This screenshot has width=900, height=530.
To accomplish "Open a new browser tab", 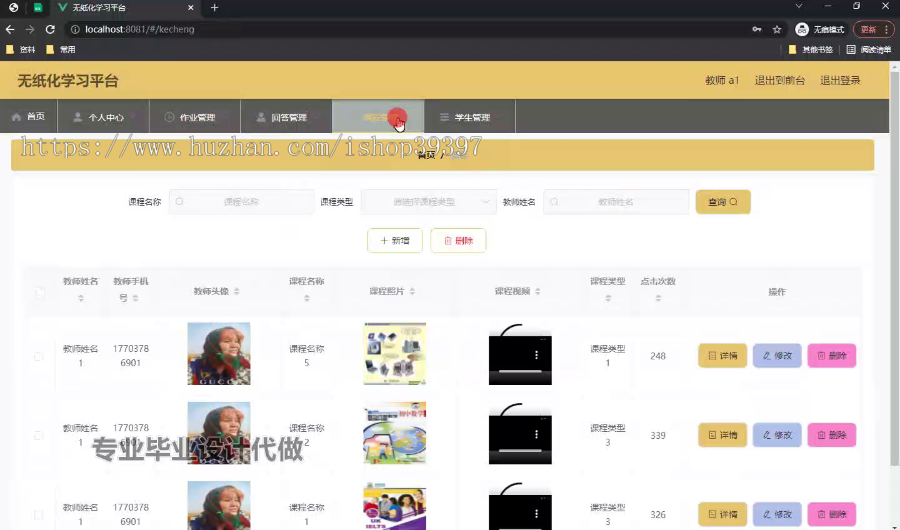I will [x=214, y=7].
